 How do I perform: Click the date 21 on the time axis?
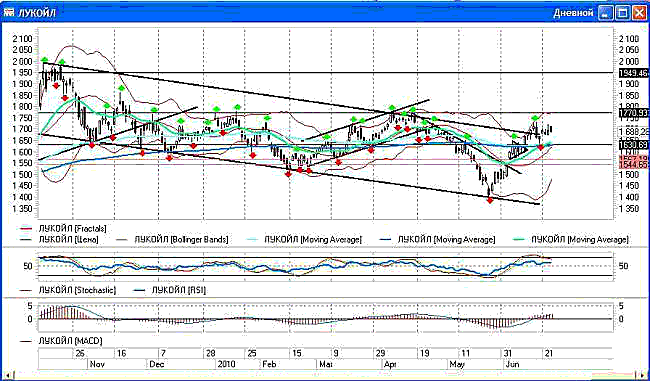[549, 353]
